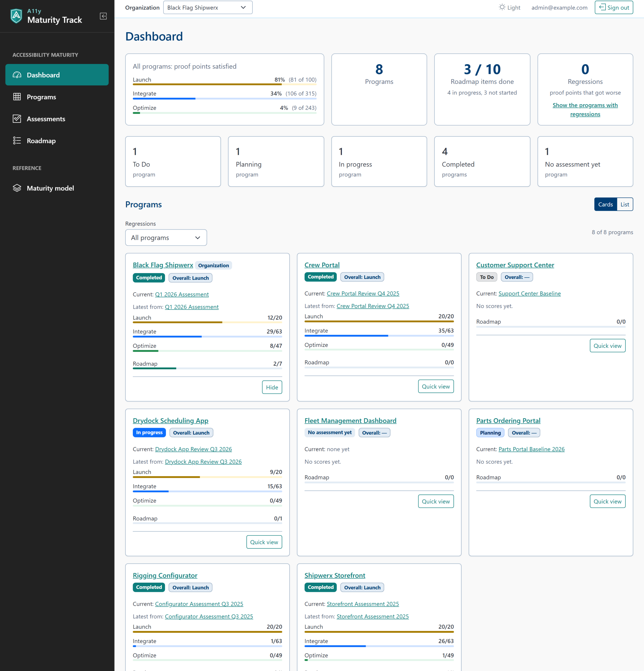This screenshot has width=644, height=671.
Task: Open the Parts Portal Baseline 2026 link
Action: pos(531,449)
